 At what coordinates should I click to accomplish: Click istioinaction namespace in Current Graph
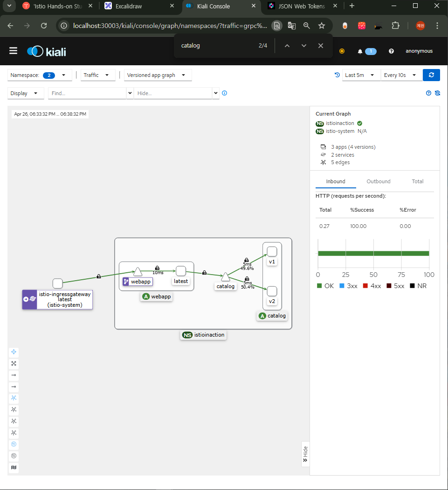[x=339, y=124]
